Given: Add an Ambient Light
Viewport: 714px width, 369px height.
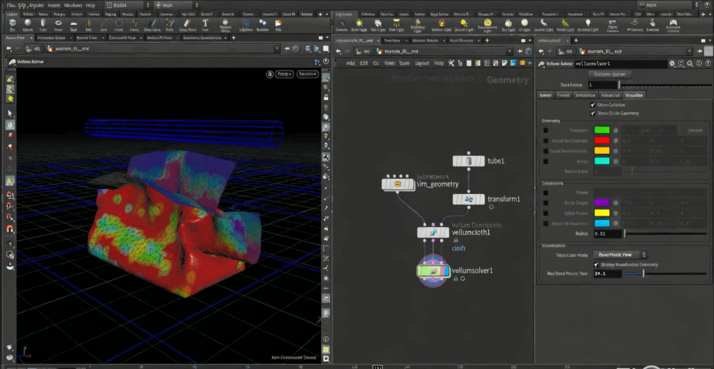Looking at the screenshot, I should tap(588, 25).
